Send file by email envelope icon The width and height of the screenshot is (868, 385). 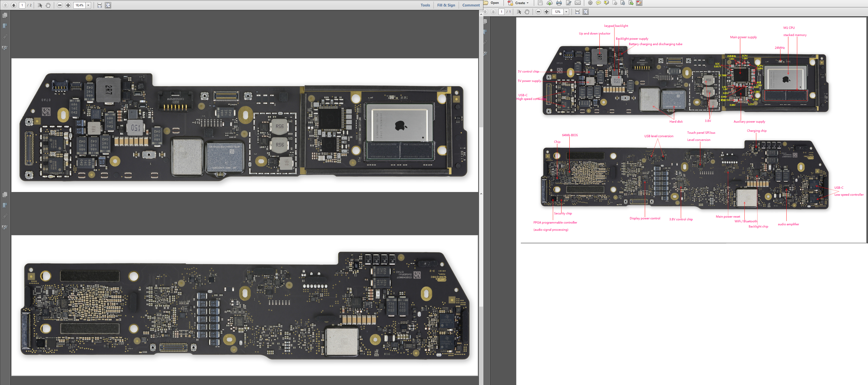[577, 3]
